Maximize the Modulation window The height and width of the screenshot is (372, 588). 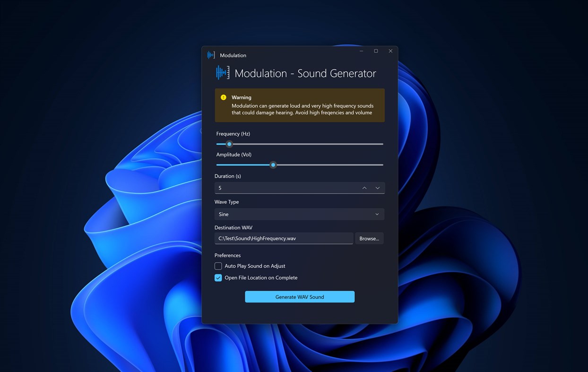(376, 51)
